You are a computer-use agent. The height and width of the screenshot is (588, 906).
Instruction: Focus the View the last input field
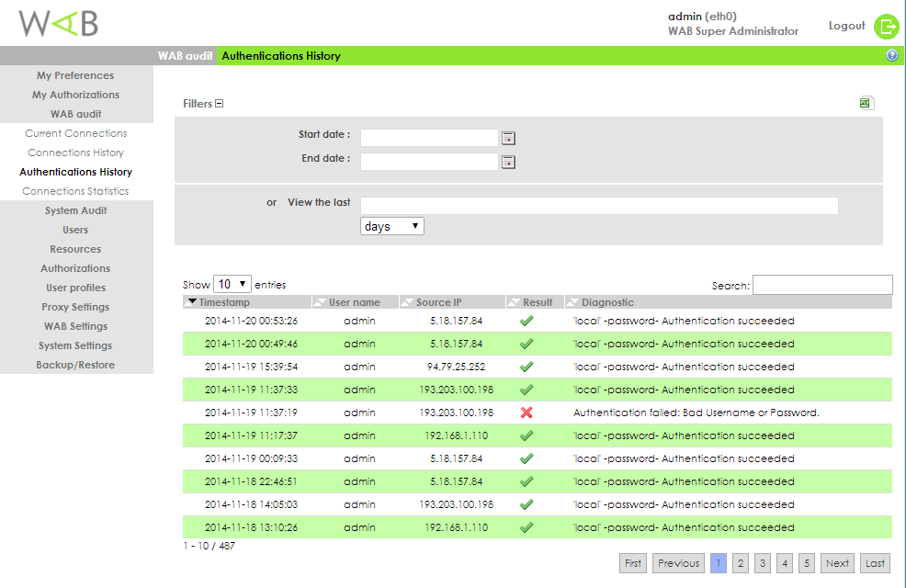click(x=599, y=206)
